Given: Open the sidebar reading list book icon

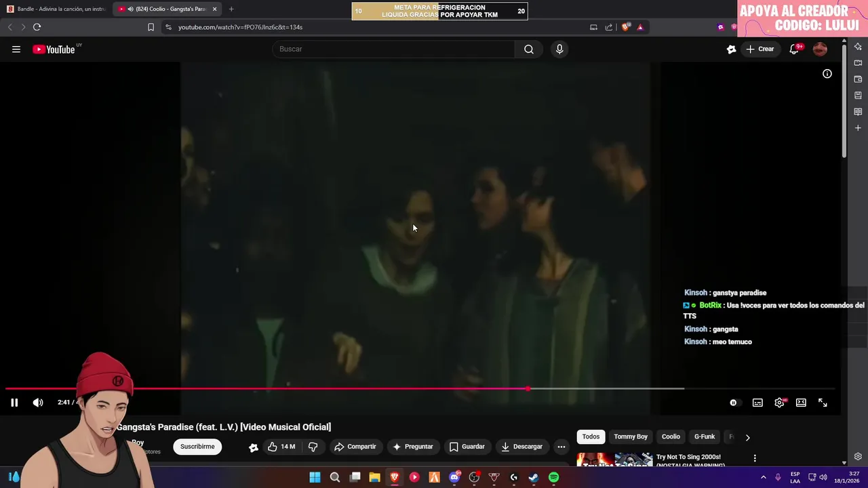Looking at the screenshot, I should pyautogui.click(x=858, y=112).
